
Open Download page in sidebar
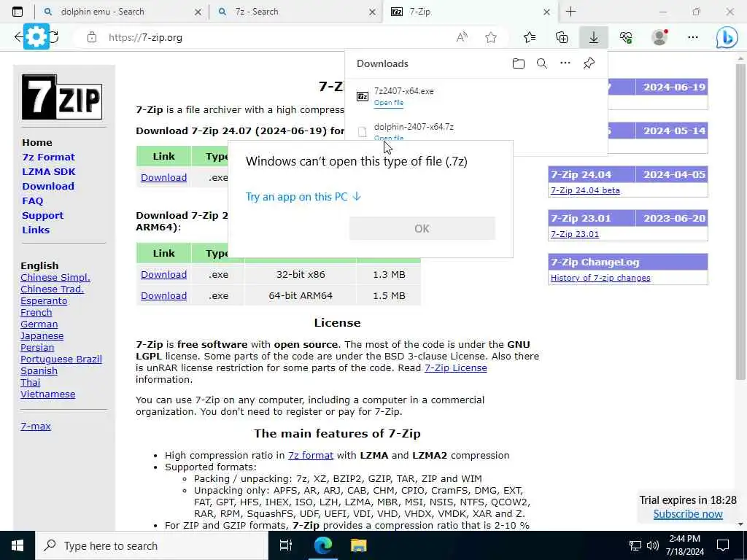point(47,186)
